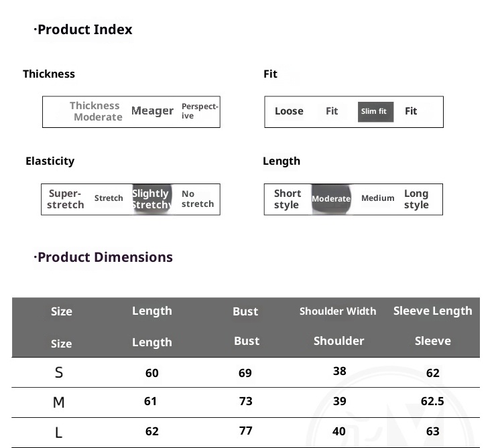Choose the Super-stretch elasticity option
498x448 pixels.
click(x=65, y=199)
